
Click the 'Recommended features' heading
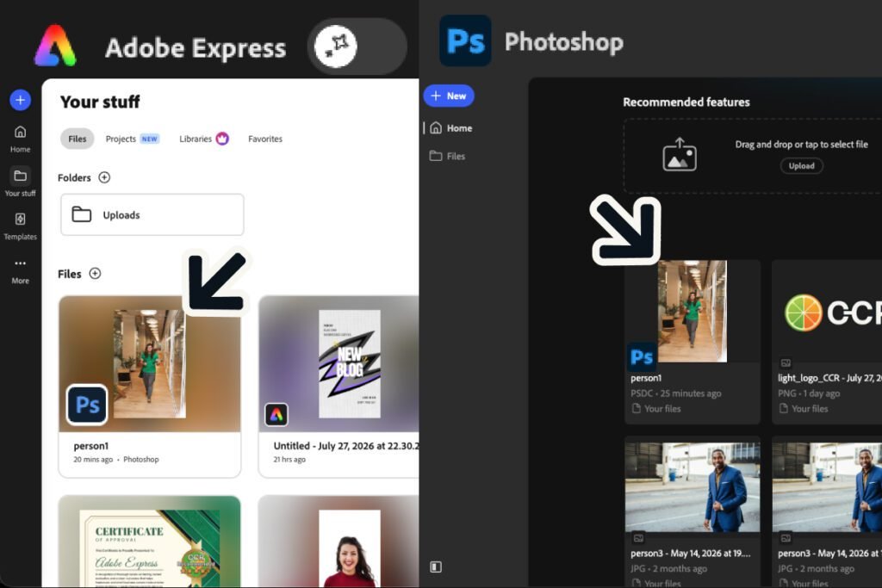(x=686, y=102)
